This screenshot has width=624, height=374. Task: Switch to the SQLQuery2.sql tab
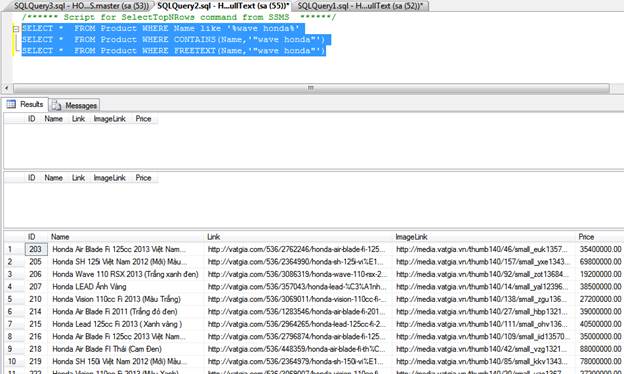(x=223, y=6)
